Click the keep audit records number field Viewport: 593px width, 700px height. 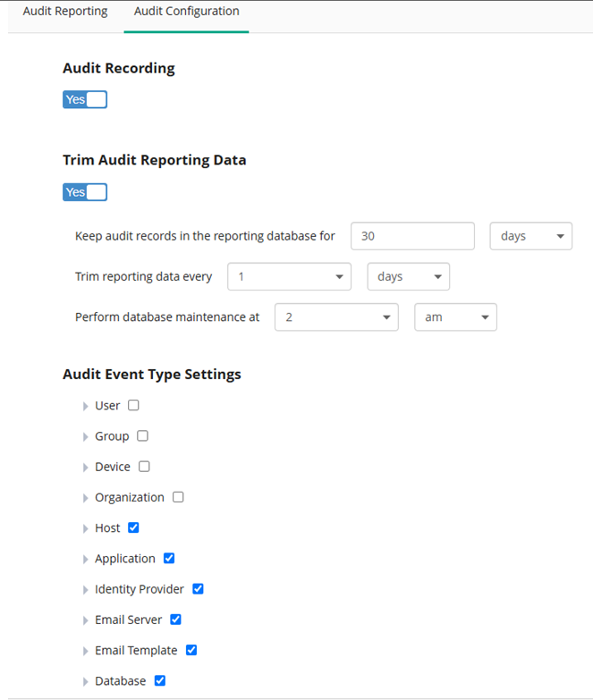click(412, 236)
